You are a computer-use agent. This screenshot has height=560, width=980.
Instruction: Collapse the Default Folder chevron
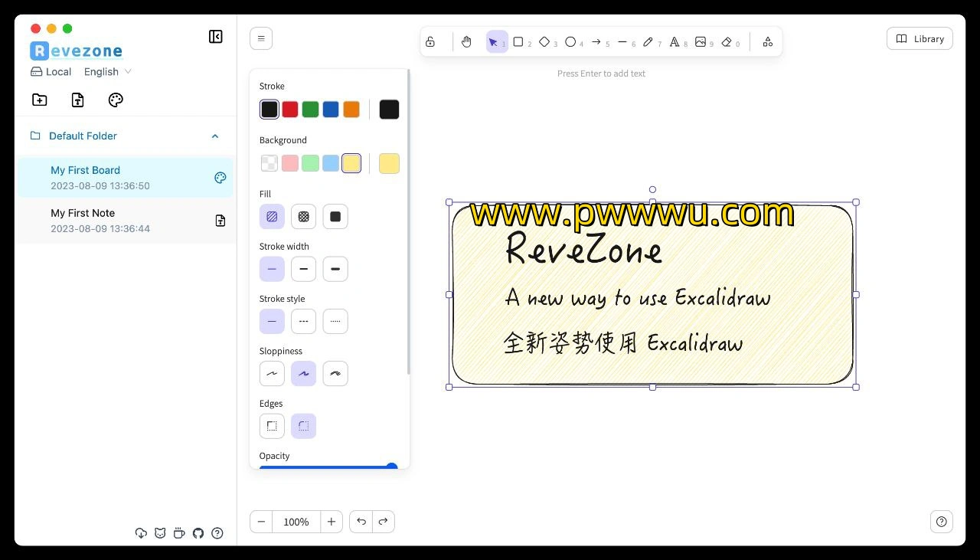(x=215, y=136)
